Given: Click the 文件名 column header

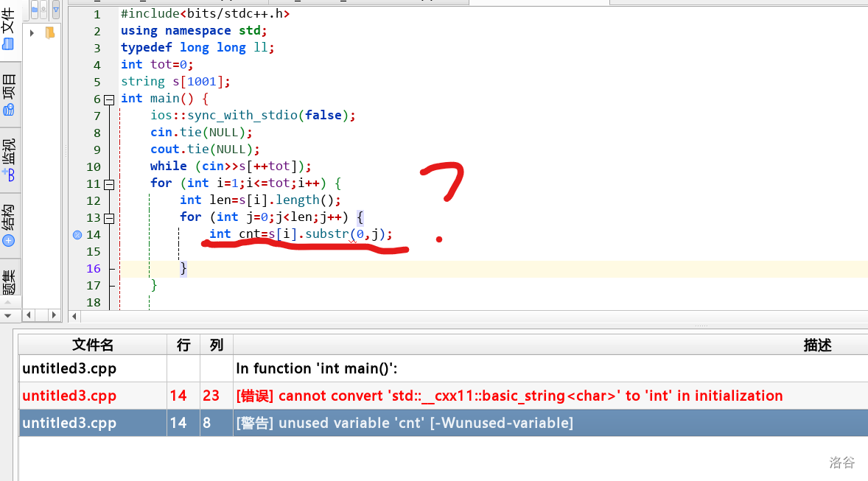Looking at the screenshot, I should (93, 345).
